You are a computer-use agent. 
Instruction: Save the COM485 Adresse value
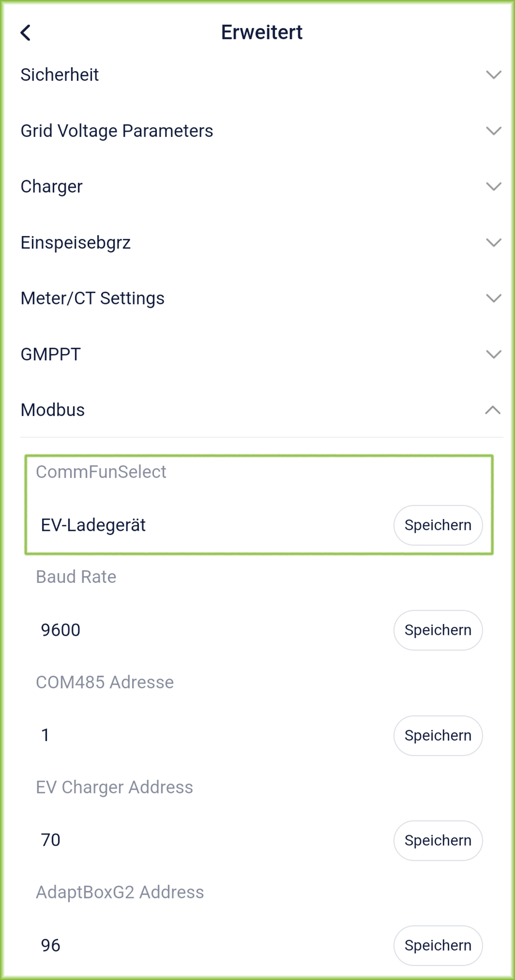pos(438,735)
